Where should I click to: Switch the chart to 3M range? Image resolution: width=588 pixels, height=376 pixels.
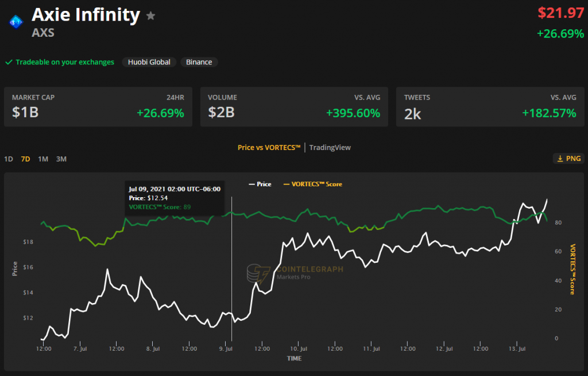[61, 159]
